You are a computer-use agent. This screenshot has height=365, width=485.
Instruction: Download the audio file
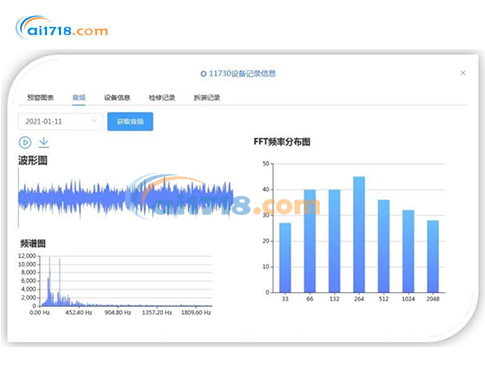pos(44,142)
